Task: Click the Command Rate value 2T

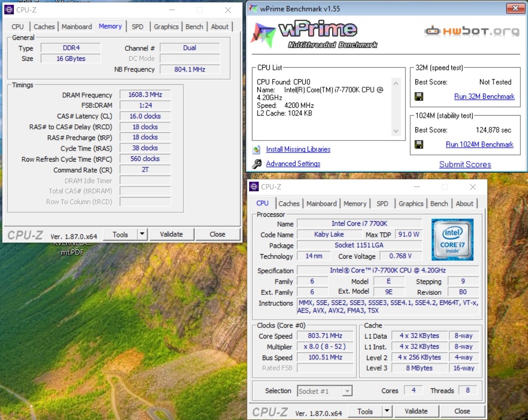Action: [145, 170]
